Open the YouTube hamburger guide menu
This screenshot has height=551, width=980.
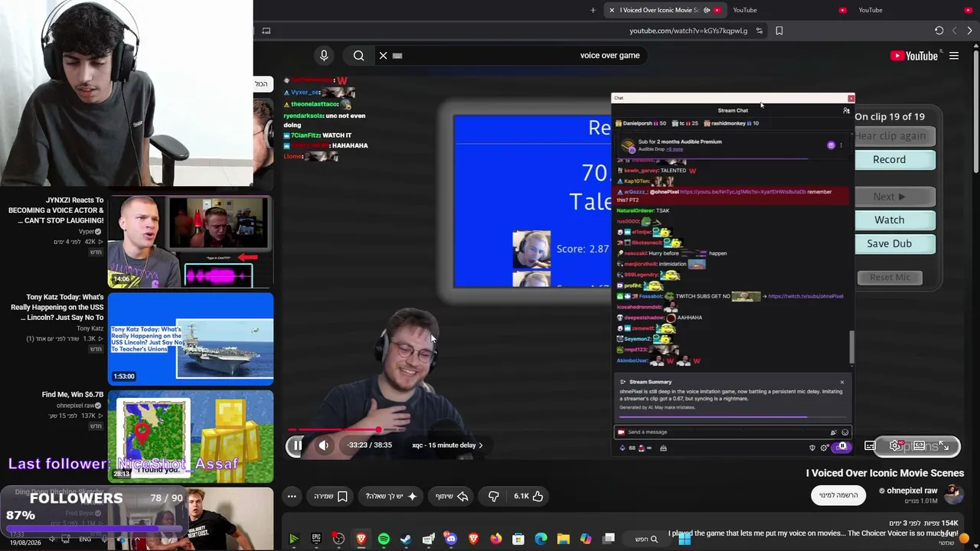tap(954, 56)
